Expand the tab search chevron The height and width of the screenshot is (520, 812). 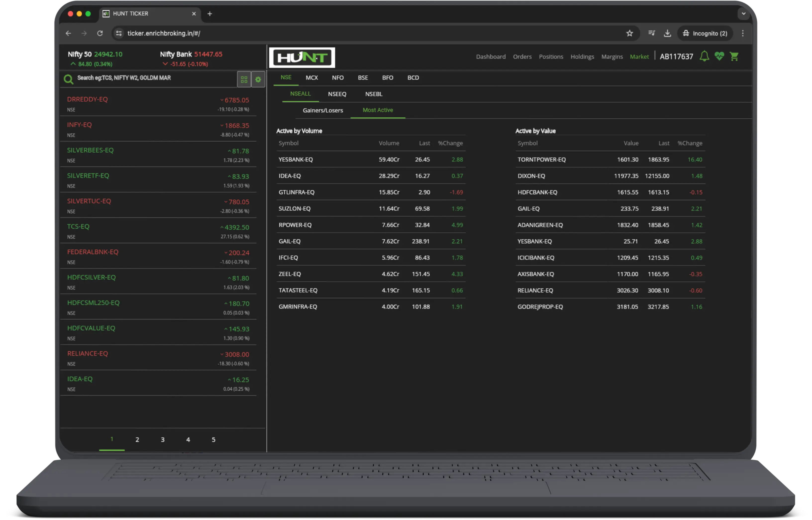[x=743, y=14]
